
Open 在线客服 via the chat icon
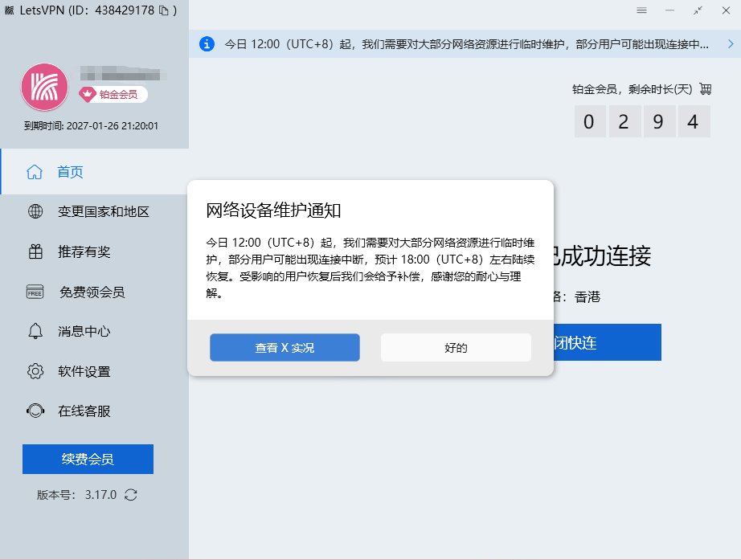(35, 411)
